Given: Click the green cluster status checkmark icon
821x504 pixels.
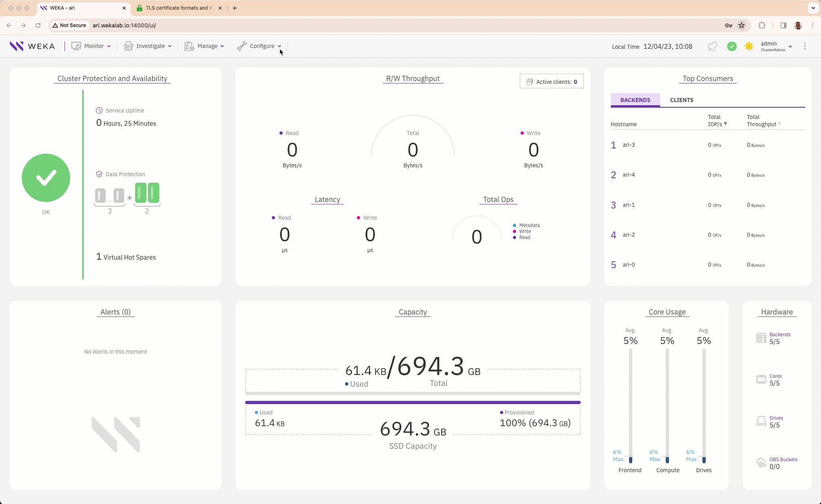Looking at the screenshot, I should click(731, 46).
